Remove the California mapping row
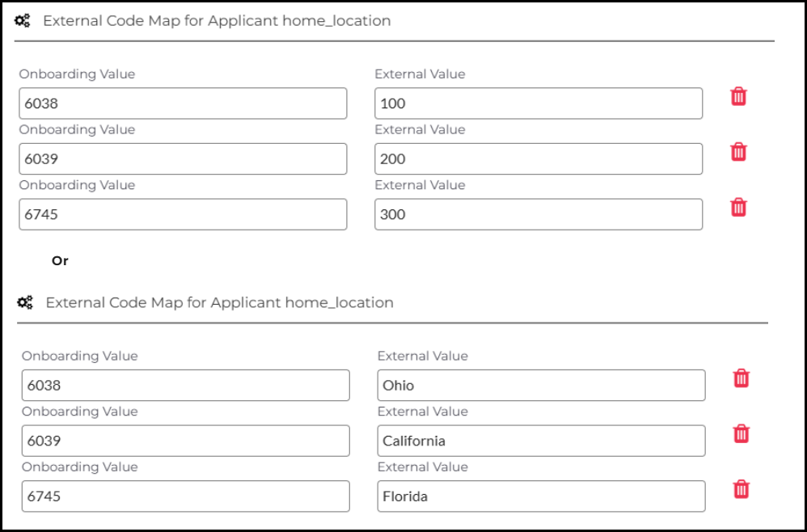807x532 pixels. click(x=741, y=434)
